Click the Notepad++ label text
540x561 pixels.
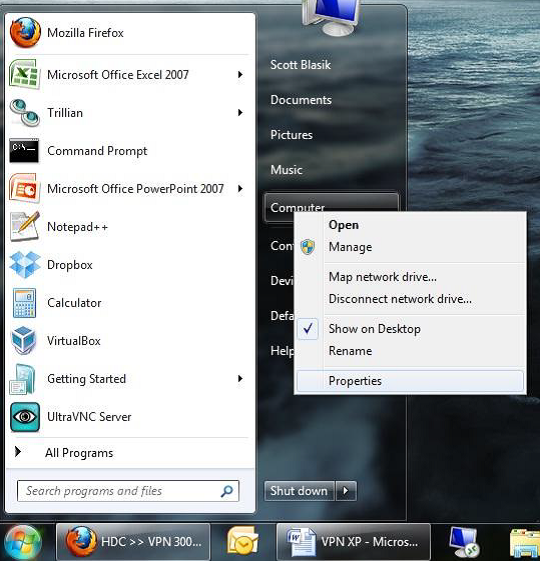pyautogui.click(x=77, y=227)
